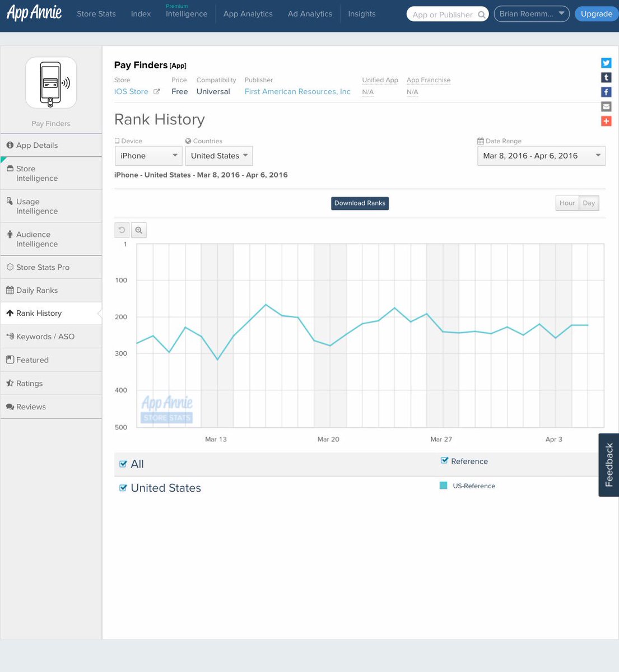Screen dimensions: 619x672
Task: Select Rank History in sidebar
Action: point(51,313)
